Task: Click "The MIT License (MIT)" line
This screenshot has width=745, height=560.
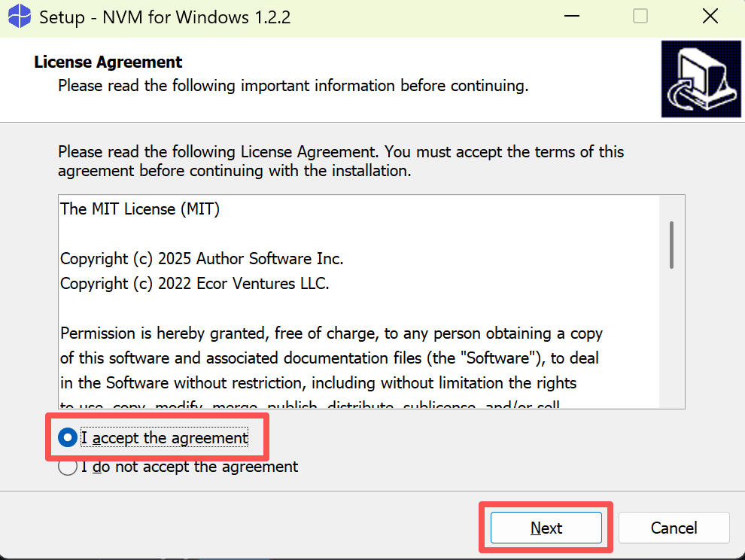Action: tap(140, 209)
